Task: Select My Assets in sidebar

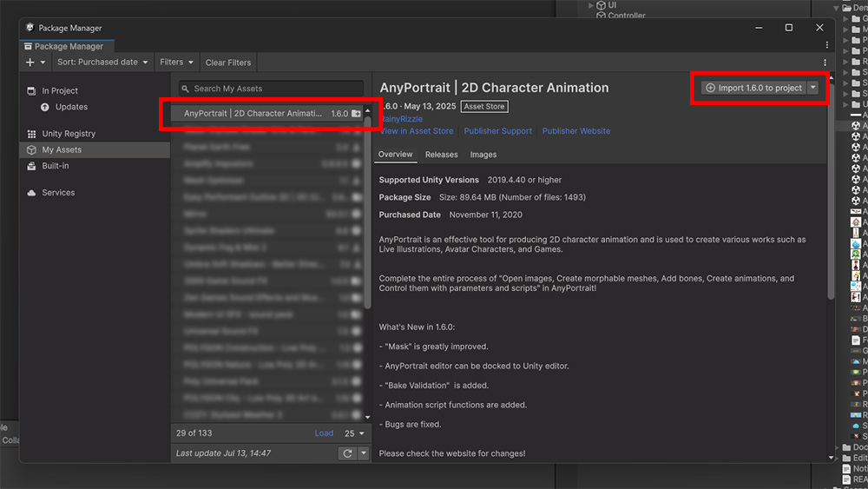Action: (x=94, y=149)
